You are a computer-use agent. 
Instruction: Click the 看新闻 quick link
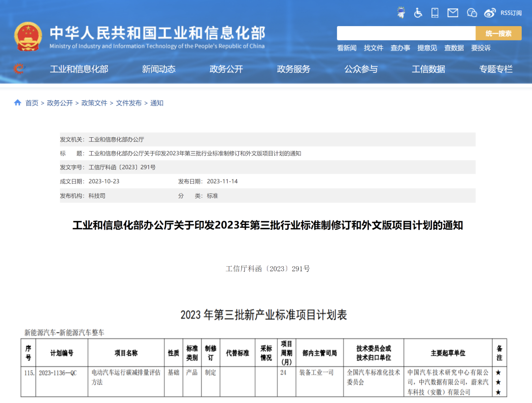click(x=346, y=48)
